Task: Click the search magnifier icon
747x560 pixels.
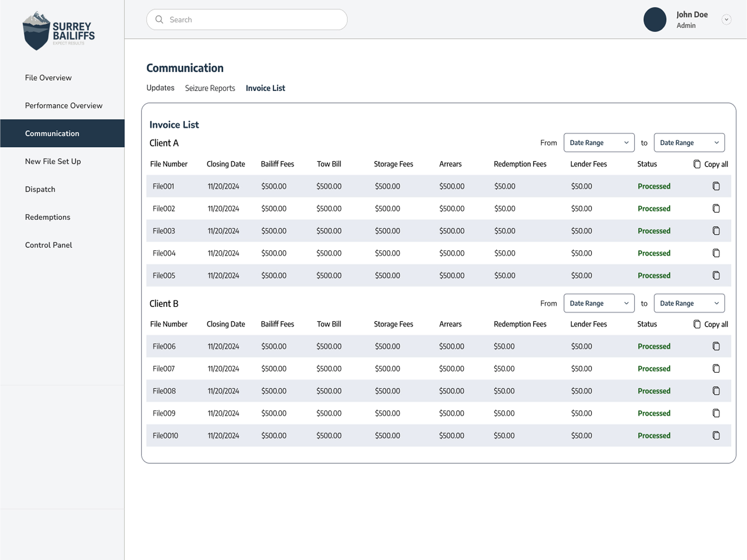Action: (159, 19)
